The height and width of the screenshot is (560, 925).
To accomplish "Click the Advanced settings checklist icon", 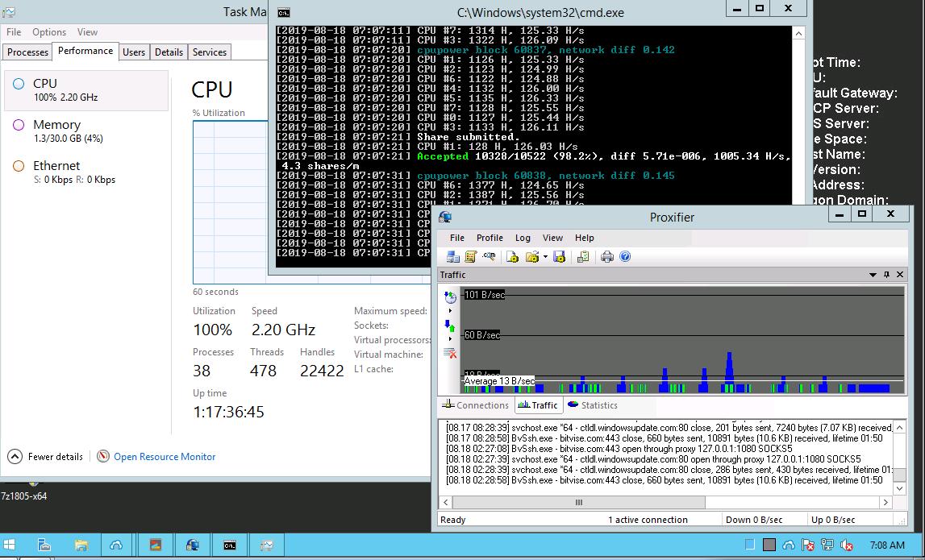I will [582, 256].
